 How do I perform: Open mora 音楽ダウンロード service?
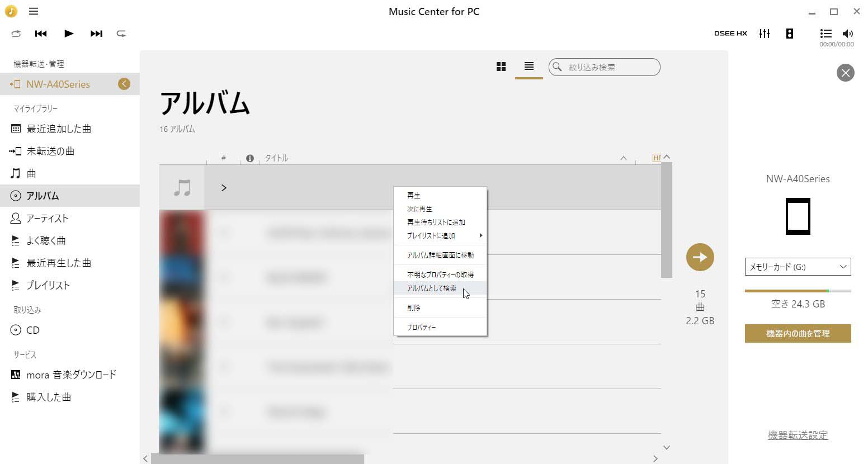click(x=70, y=375)
